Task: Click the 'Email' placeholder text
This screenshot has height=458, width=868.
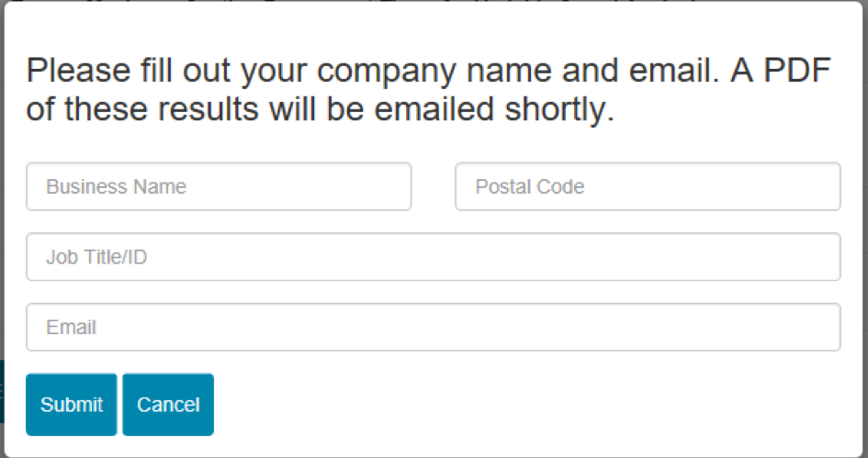Action: [72, 327]
